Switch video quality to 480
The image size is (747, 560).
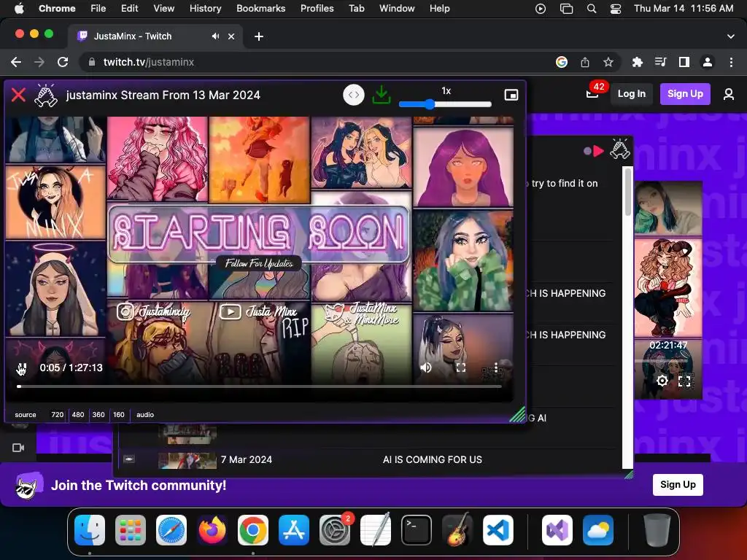(x=78, y=415)
